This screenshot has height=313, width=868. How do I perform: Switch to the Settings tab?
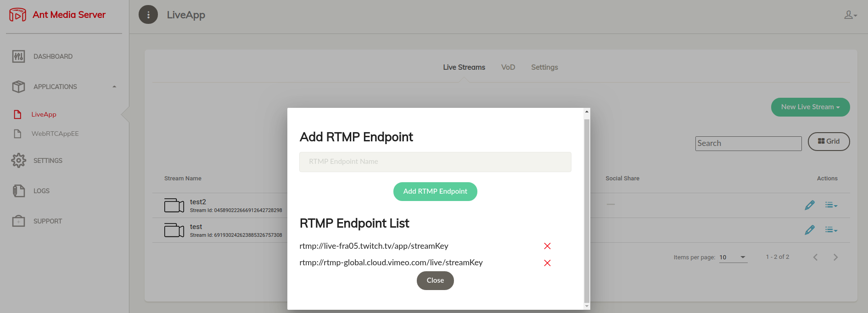(x=544, y=67)
